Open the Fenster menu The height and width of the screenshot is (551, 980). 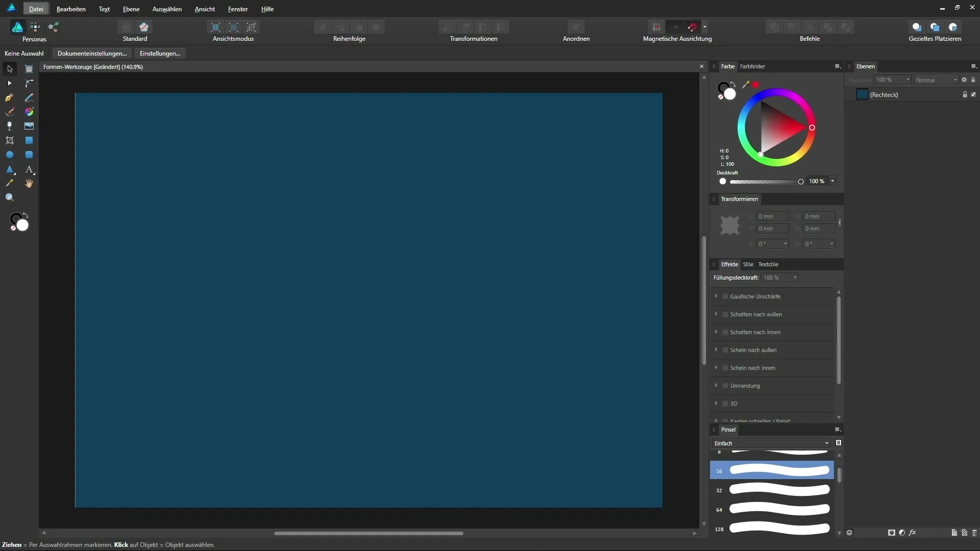coord(238,9)
